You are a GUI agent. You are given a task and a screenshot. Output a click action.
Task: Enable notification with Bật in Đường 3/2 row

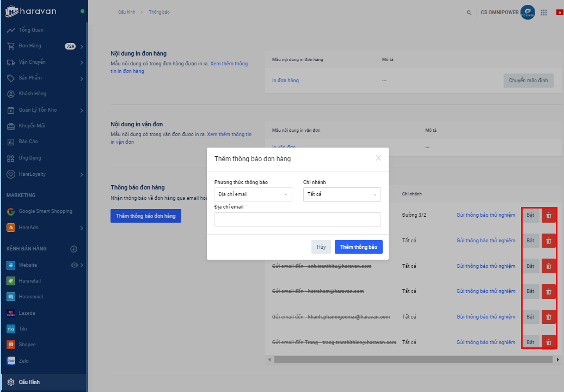(x=531, y=216)
